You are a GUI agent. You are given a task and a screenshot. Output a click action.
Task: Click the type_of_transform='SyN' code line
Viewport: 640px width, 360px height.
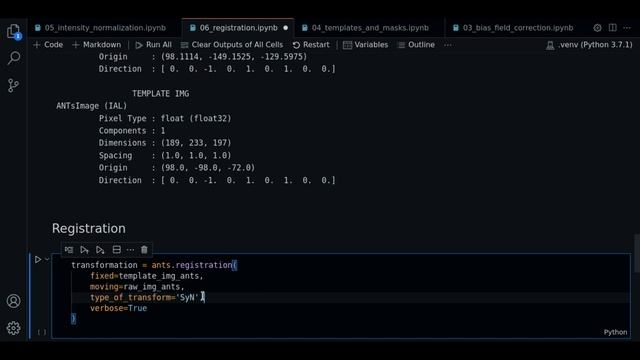point(147,298)
